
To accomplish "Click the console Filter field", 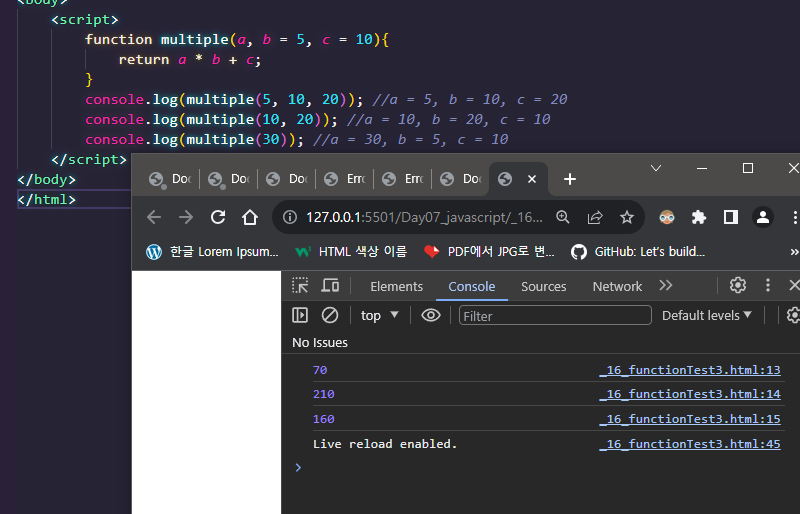I will point(555,315).
